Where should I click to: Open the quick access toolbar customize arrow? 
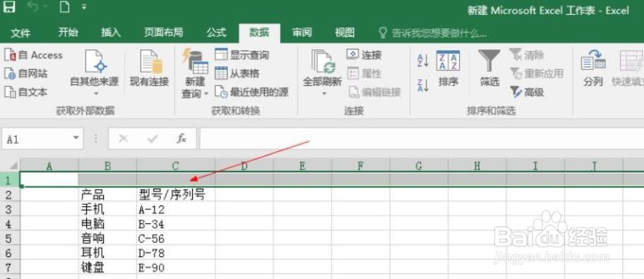click(84, 7)
